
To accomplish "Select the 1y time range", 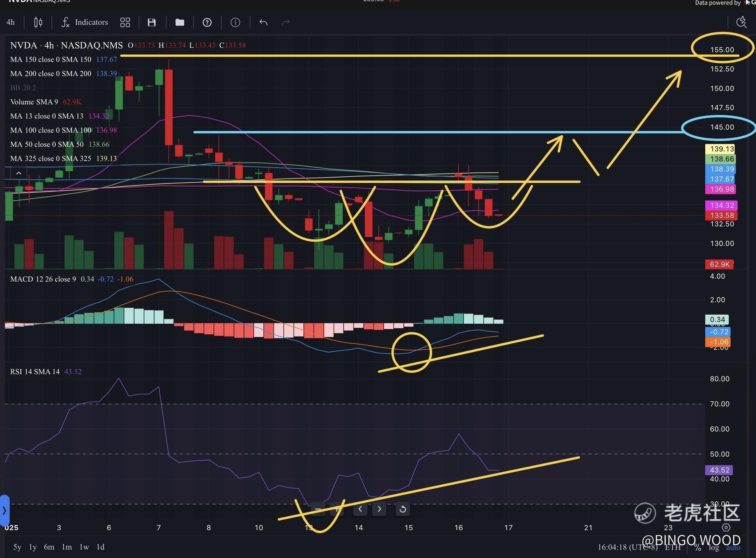I will click(33, 547).
